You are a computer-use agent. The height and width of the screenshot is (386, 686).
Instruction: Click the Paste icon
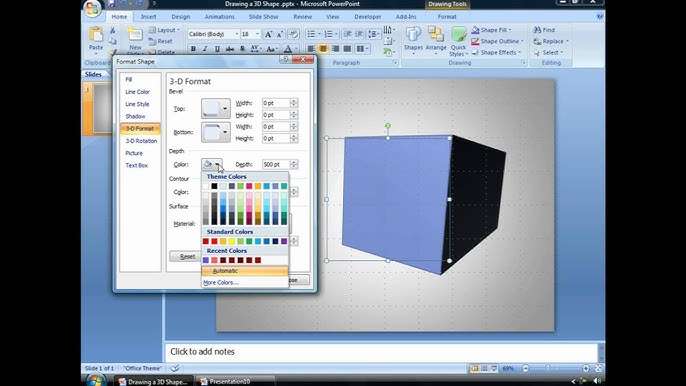[96, 38]
